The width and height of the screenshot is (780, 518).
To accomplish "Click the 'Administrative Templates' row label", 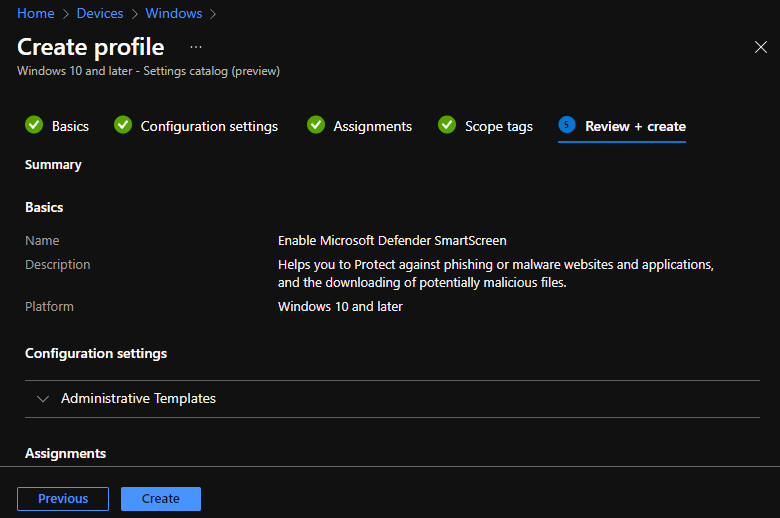I will (x=138, y=399).
